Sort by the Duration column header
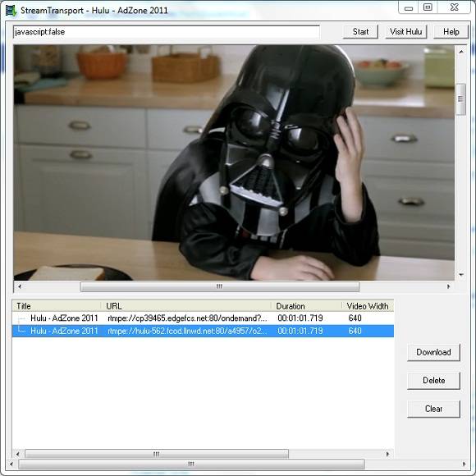The width and height of the screenshot is (476, 476). pos(306,306)
